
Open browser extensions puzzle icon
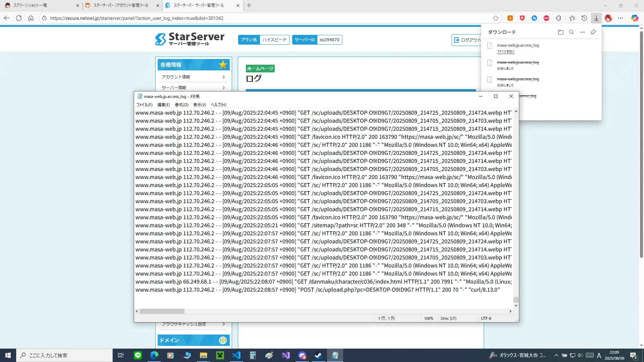pyautogui.click(x=558, y=18)
